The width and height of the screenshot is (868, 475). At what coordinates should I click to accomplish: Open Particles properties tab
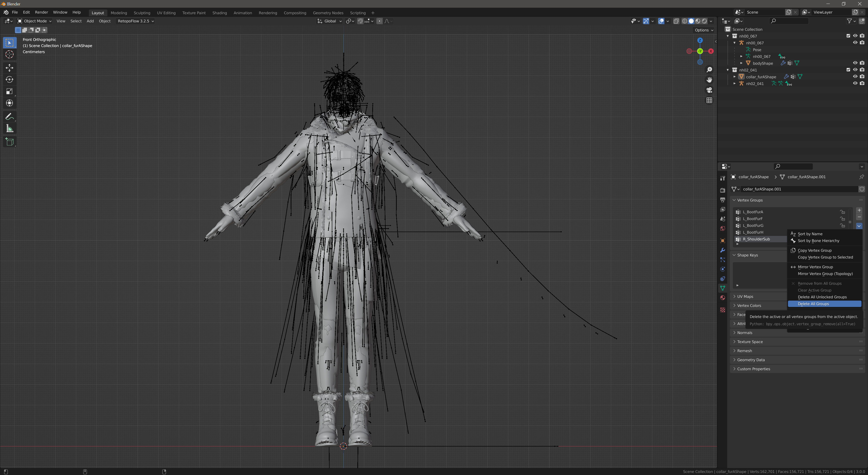(x=722, y=260)
